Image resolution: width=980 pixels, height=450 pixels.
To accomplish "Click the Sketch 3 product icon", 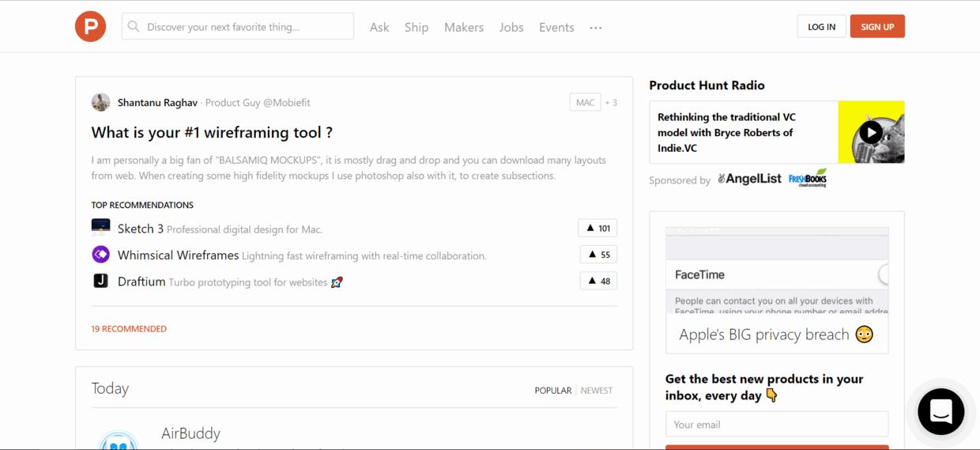I will tap(100, 228).
